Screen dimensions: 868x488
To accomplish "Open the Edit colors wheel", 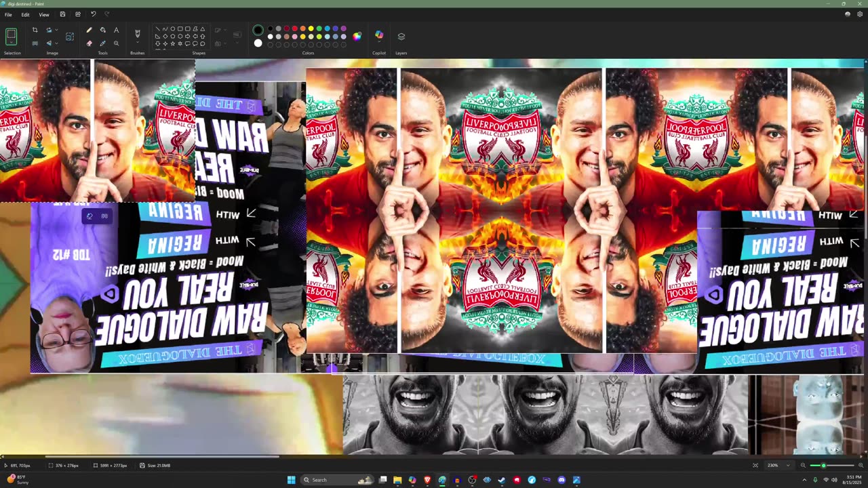I will (x=357, y=36).
